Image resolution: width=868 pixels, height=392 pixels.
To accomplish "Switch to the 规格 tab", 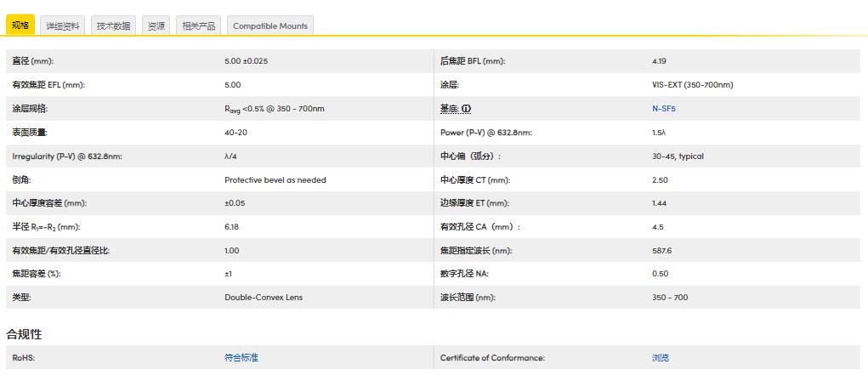I will pos(20,26).
